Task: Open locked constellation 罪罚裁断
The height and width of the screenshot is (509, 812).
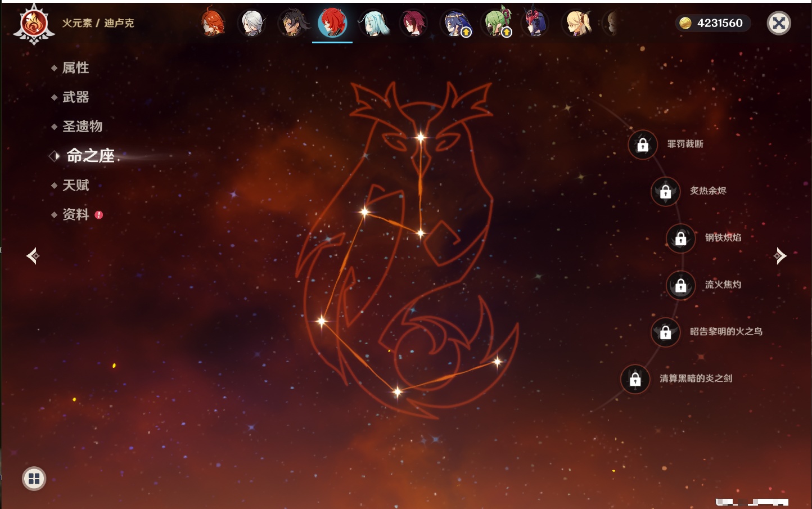Action: (643, 145)
